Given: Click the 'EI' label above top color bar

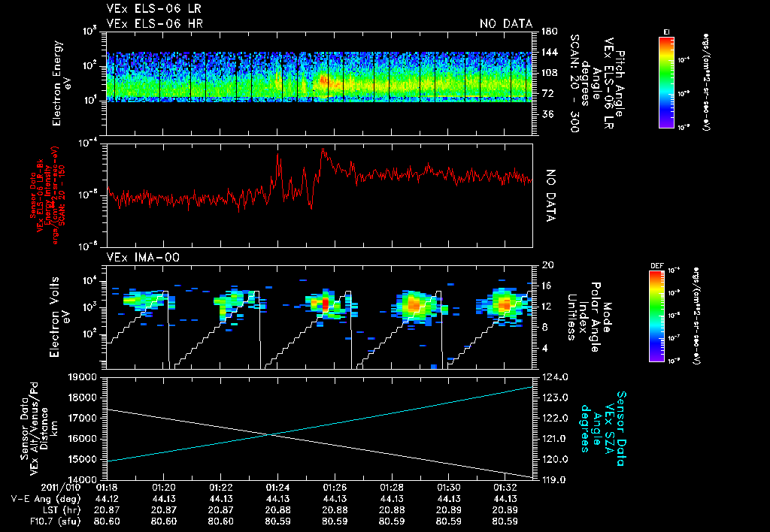Looking at the screenshot, I should pos(666,32).
